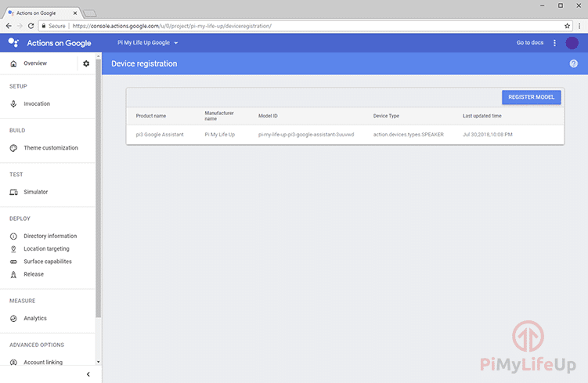Click the Device Type column header

(386, 116)
